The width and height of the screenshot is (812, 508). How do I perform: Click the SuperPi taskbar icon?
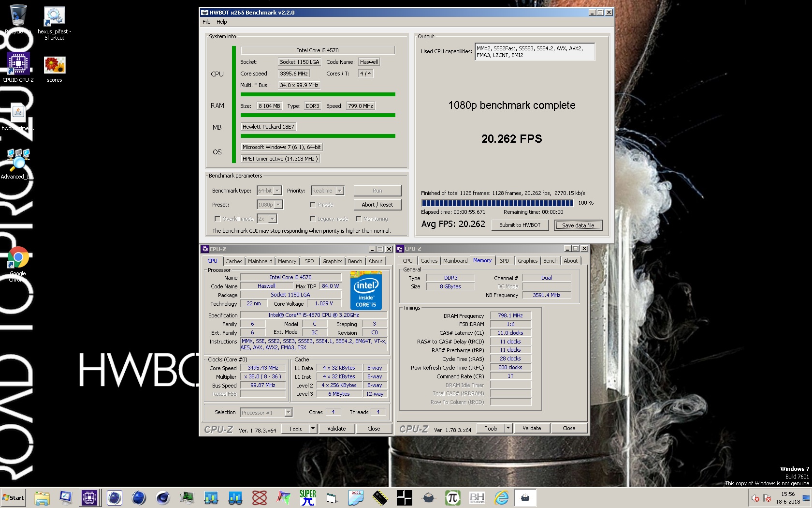tap(307, 498)
